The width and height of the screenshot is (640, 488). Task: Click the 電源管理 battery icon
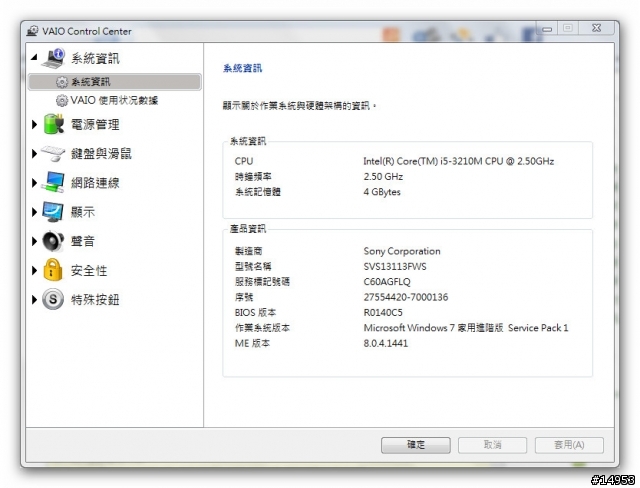click(54, 124)
